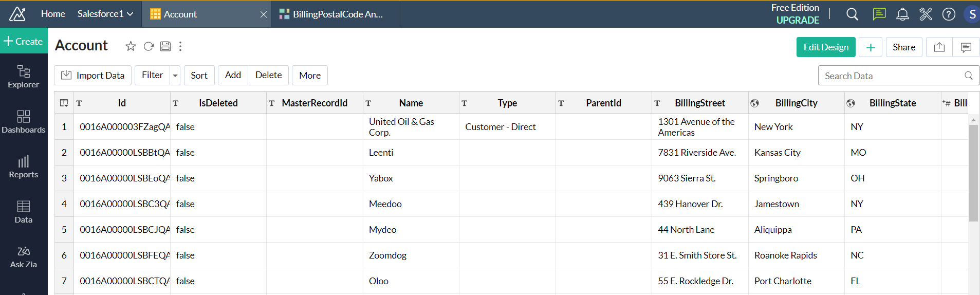This screenshot has width=980, height=295.
Task: Open the settings tools icon
Action: pos(926,14)
